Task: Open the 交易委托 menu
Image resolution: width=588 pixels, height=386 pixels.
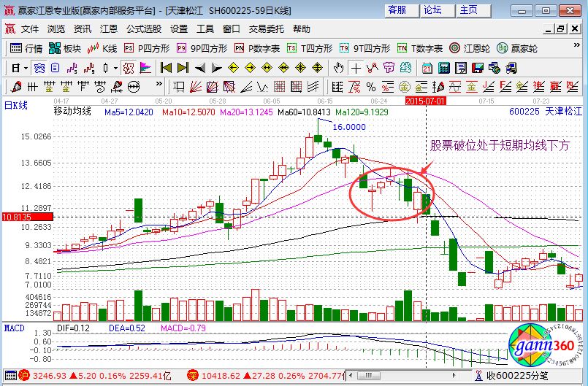Action: pos(267,29)
